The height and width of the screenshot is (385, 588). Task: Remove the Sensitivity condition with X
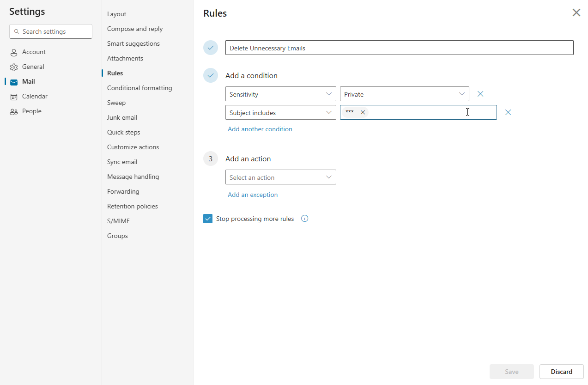[x=480, y=94]
